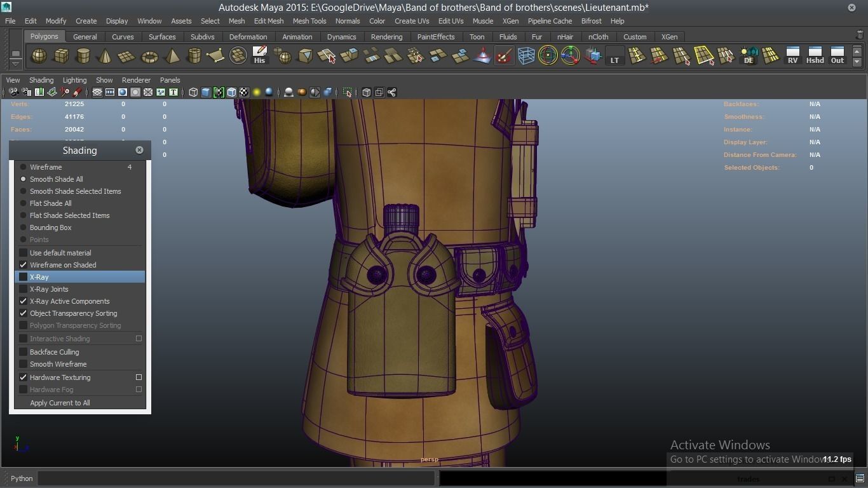Image resolution: width=868 pixels, height=488 pixels.
Task: Select the sculpt geometry brush tool icon
Action: click(504, 56)
